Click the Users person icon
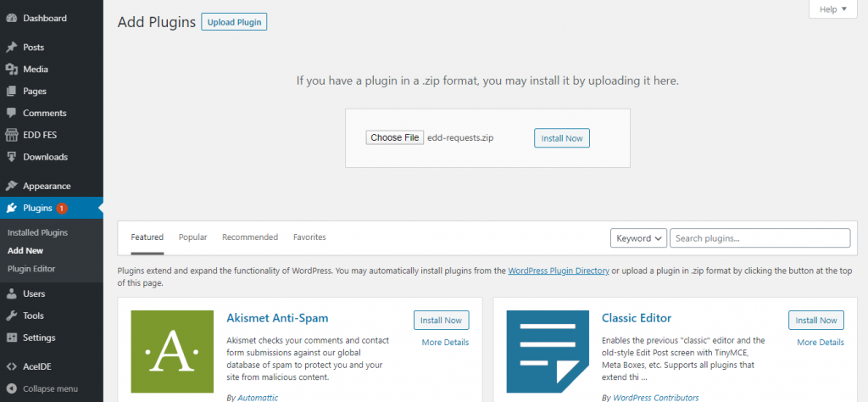Viewport: 868px width, 402px height. click(12, 293)
